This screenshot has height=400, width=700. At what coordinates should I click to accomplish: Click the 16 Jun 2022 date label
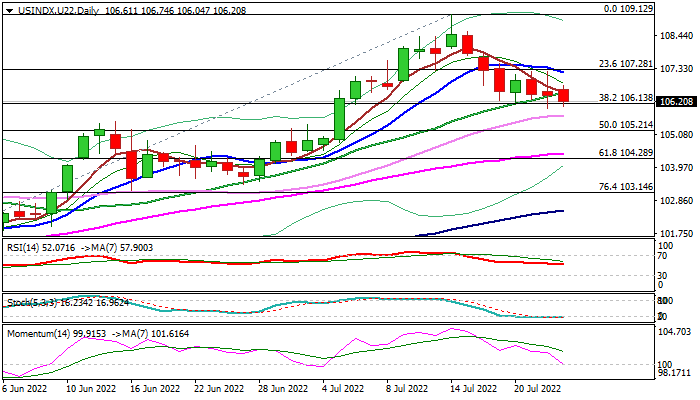tap(155, 389)
